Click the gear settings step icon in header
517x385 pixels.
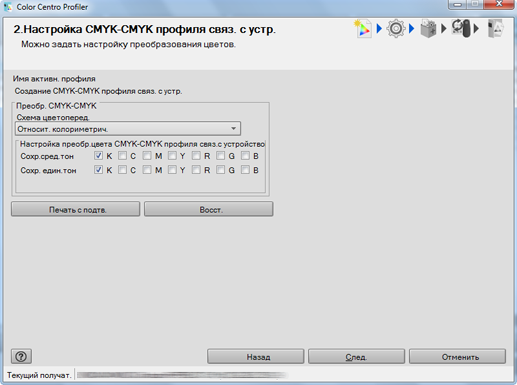point(396,29)
